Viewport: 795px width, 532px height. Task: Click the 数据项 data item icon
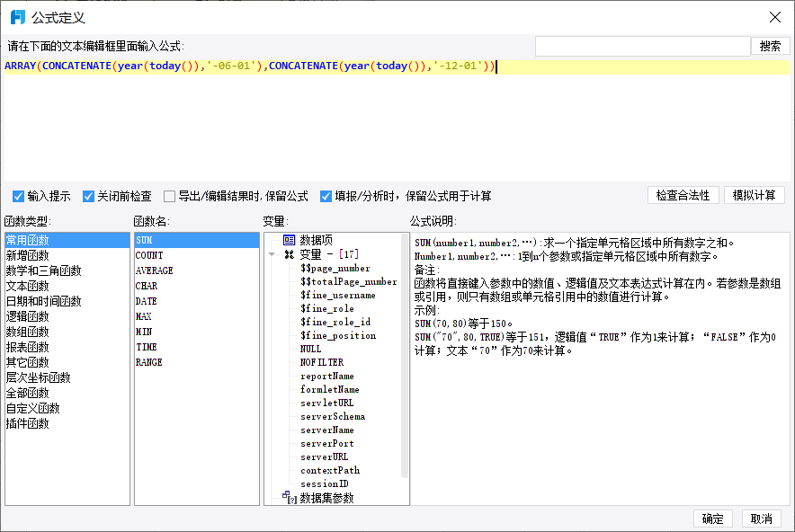(x=289, y=240)
